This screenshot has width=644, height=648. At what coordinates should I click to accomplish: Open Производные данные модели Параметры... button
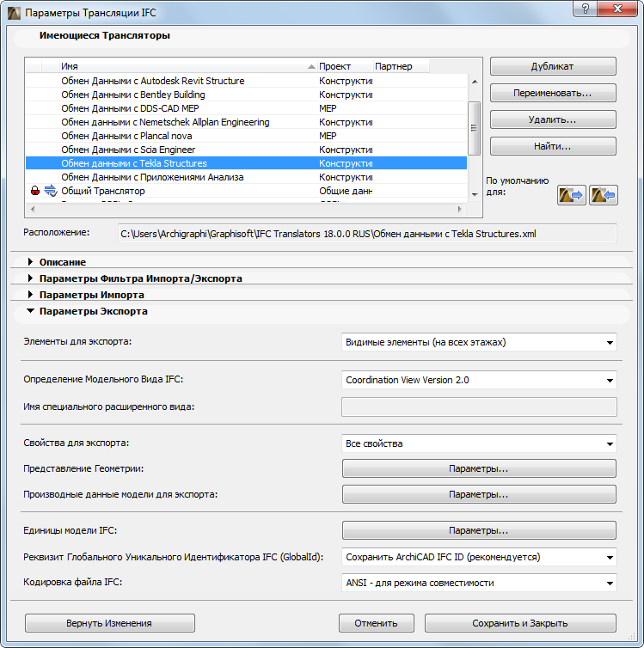[479, 494]
